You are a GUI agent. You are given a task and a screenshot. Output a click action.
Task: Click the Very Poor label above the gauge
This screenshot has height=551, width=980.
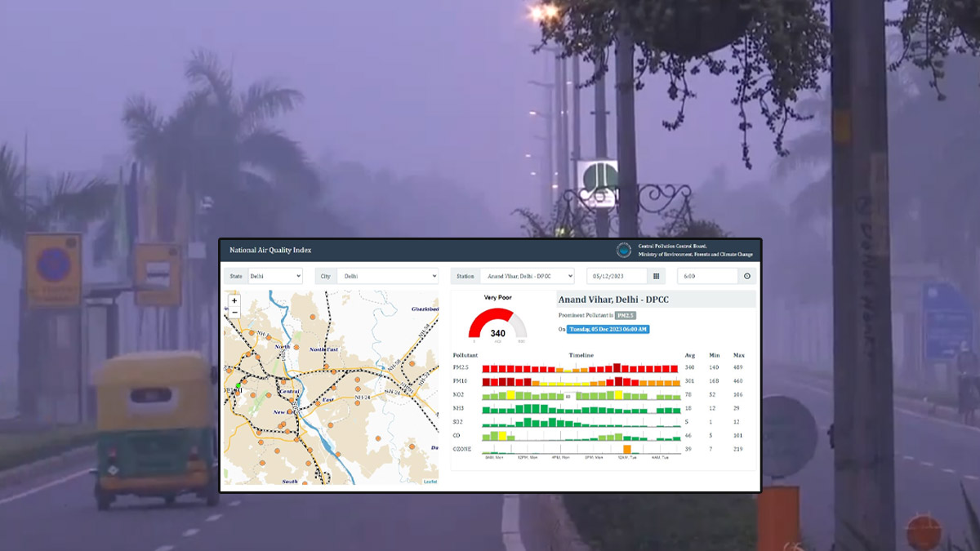pyautogui.click(x=497, y=297)
